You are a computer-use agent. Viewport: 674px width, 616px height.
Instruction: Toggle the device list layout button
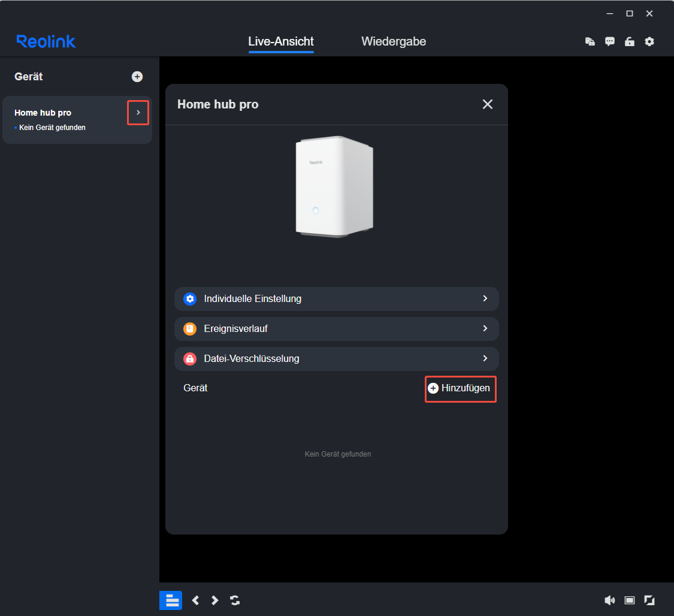pos(171,600)
